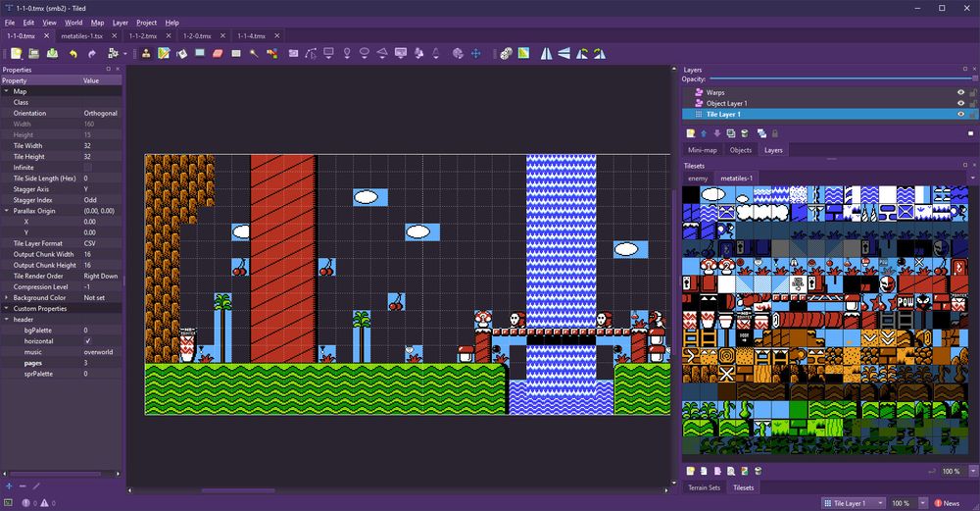The image size is (980, 511).
Task: Click the Rotate Right icon
Action: tap(600, 54)
